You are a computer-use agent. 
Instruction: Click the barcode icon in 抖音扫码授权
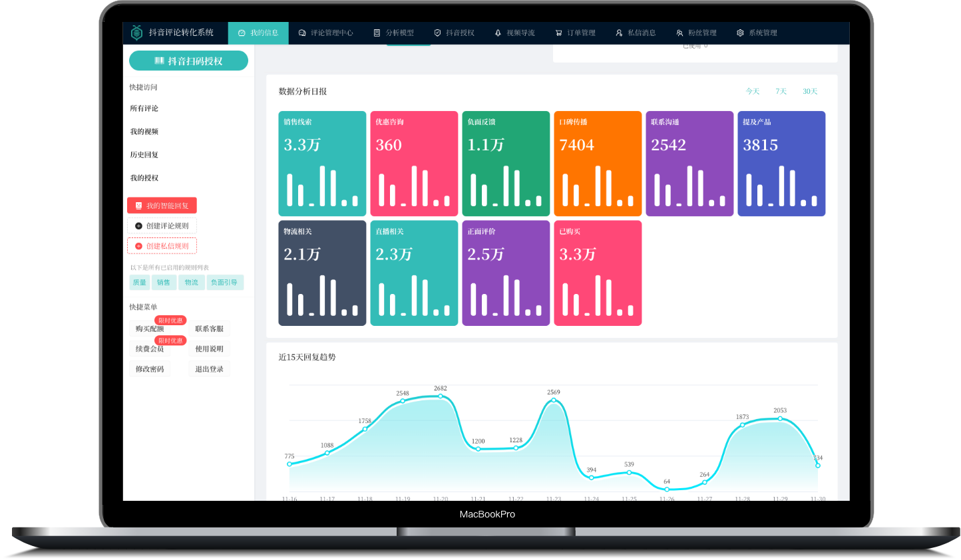(x=159, y=61)
